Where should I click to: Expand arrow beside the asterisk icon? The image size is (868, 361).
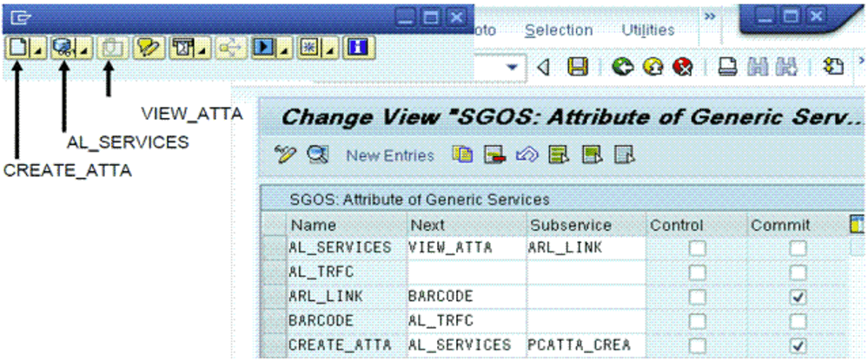tap(330, 48)
